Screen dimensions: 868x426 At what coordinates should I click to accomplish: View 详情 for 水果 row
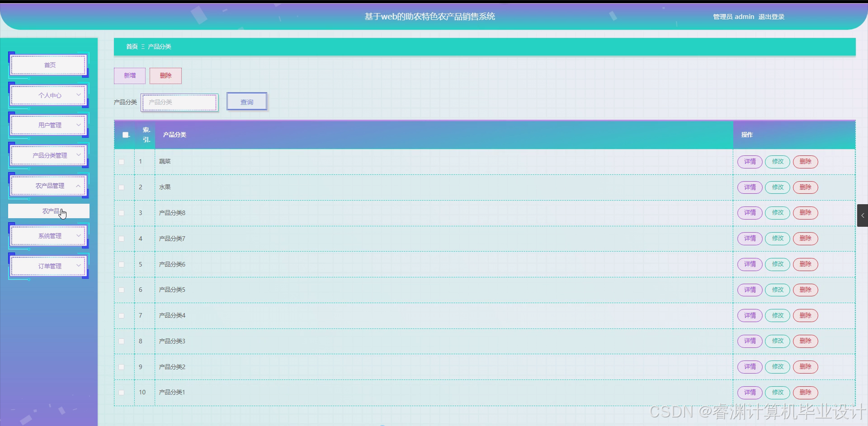(750, 187)
